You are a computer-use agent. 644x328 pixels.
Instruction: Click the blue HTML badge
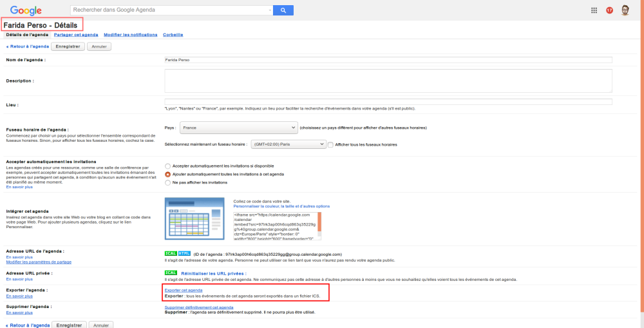click(x=184, y=254)
